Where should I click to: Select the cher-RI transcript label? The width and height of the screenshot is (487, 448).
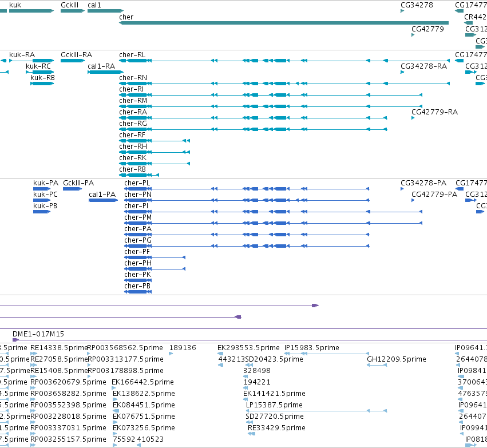[x=132, y=89]
